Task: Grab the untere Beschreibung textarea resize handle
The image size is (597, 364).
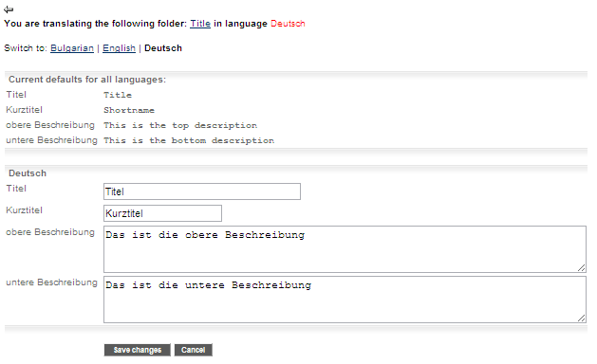Action: tap(582, 318)
